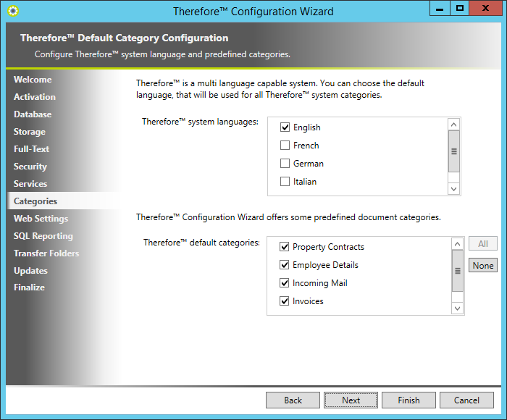Screen dimensions: 507x420
Task: Click languages list scroll down arrow
Action: point(453,189)
